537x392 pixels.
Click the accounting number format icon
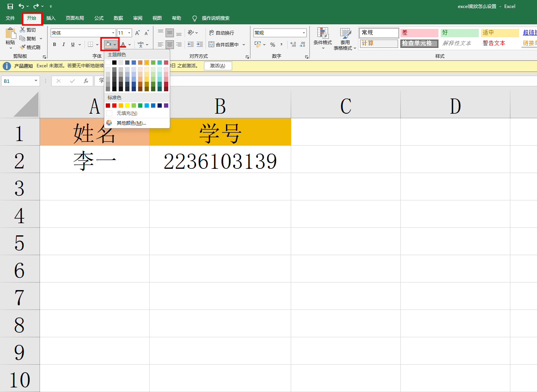coord(258,44)
